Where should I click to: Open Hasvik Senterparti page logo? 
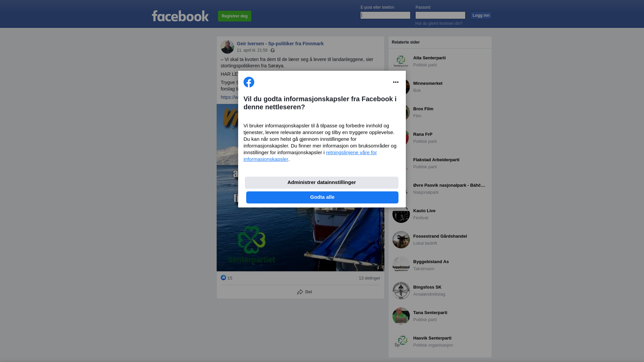pos(401,342)
